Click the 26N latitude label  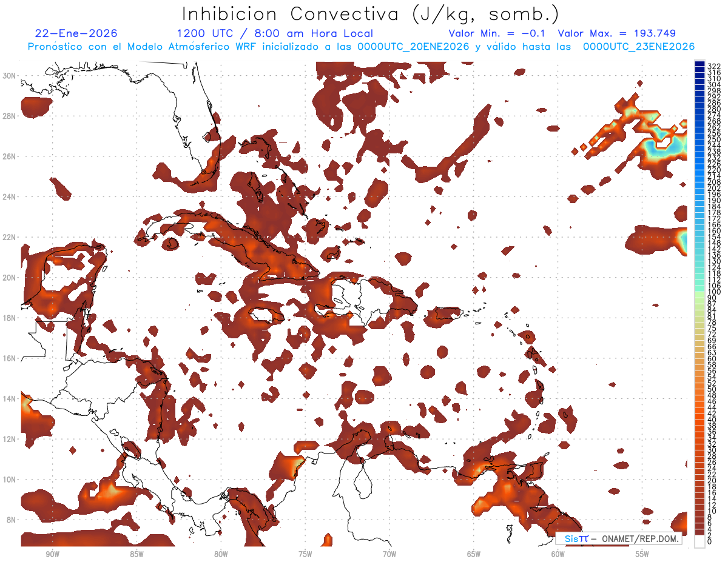[10, 156]
